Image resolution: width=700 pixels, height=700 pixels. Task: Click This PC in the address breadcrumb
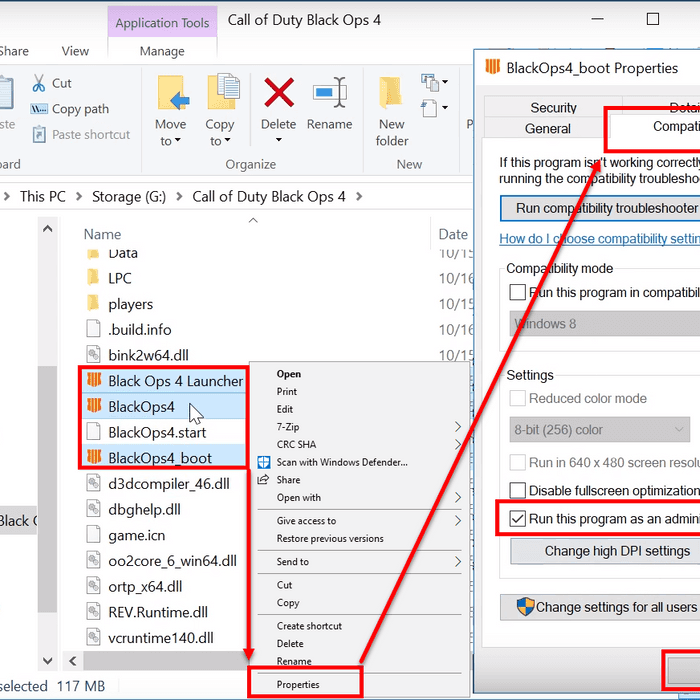(x=42, y=196)
